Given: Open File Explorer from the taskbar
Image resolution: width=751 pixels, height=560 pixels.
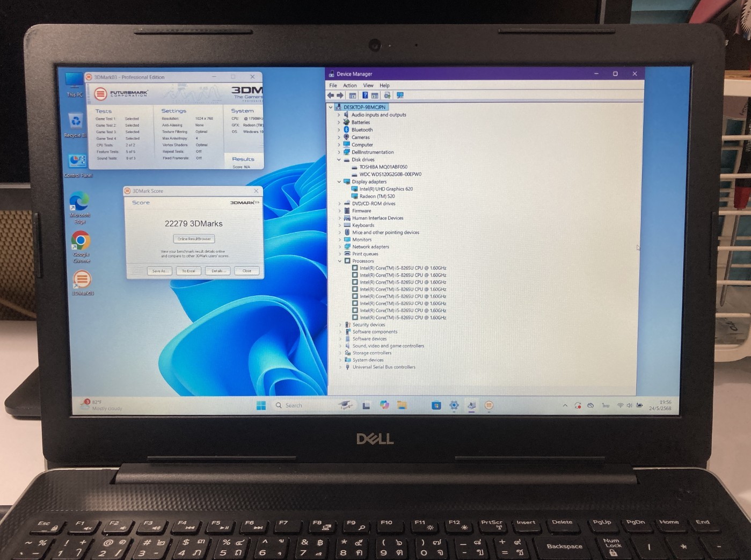Looking at the screenshot, I should coord(402,405).
